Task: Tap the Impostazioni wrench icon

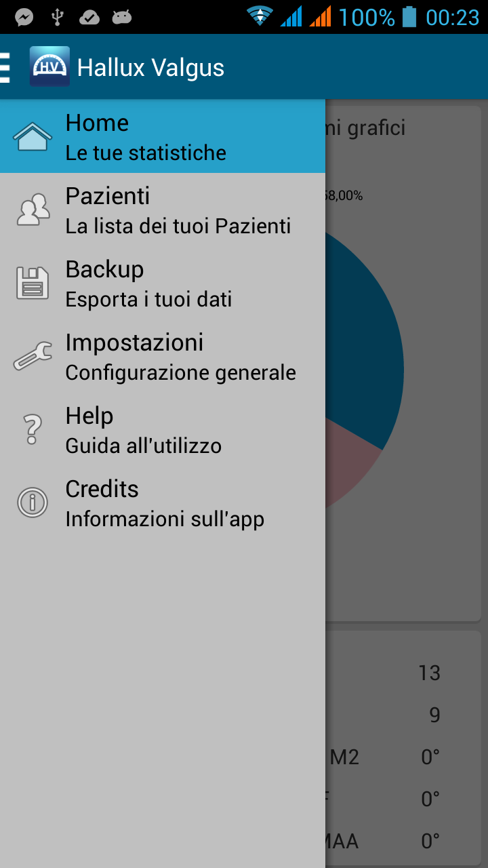Action: (x=33, y=356)
